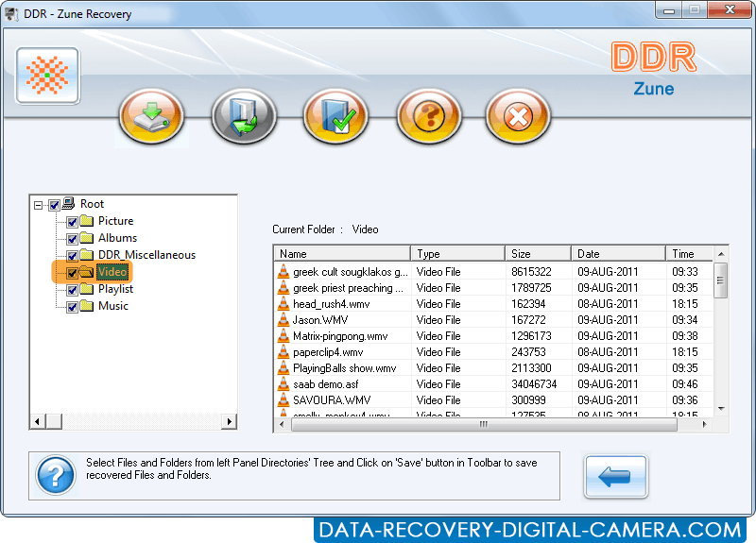Go back with the blue arrow button
This screenshot has height=543, width=756.
pos(616,477)
